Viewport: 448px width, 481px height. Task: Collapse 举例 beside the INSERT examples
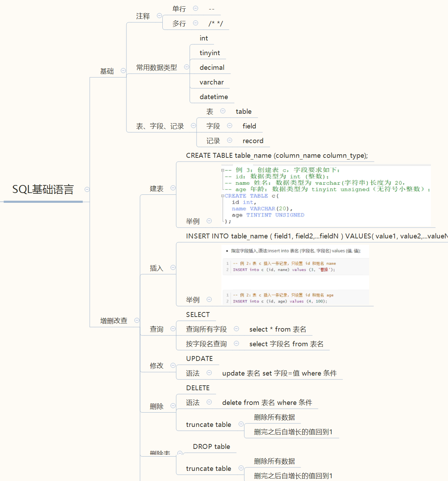click(x=209, y=299)
